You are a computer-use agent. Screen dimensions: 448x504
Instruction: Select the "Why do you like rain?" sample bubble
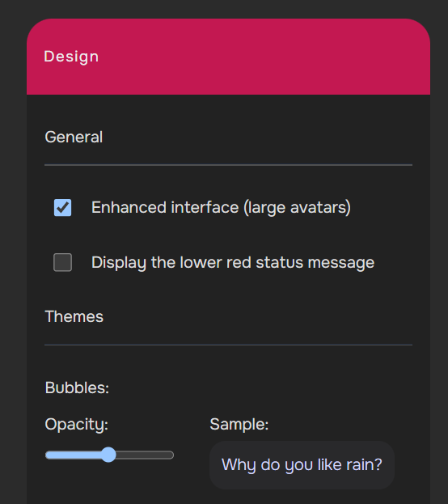302,465
